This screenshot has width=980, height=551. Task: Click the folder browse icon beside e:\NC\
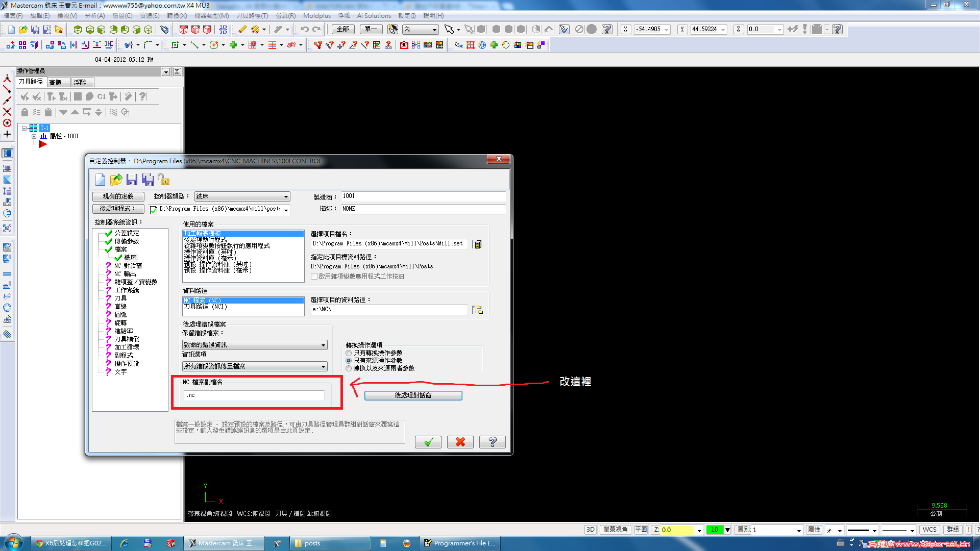pyautogui.click(x=478, y=310)
